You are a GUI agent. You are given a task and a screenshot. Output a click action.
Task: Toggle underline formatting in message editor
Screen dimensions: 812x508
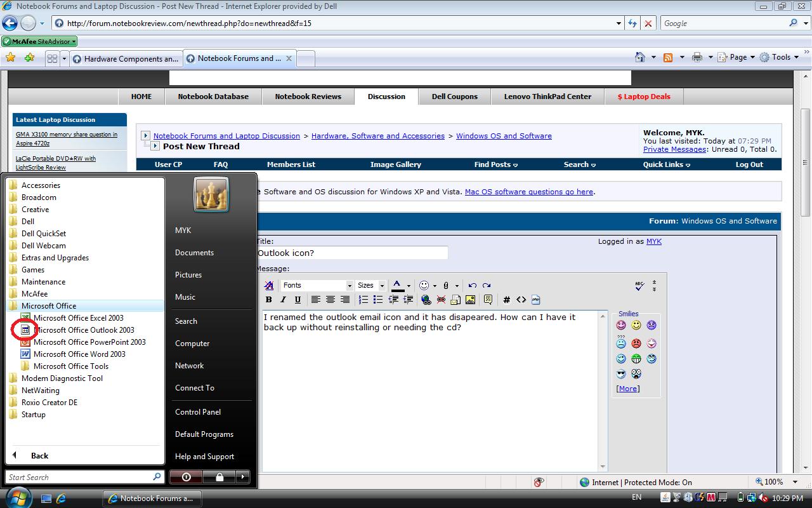tap(298, 300)
